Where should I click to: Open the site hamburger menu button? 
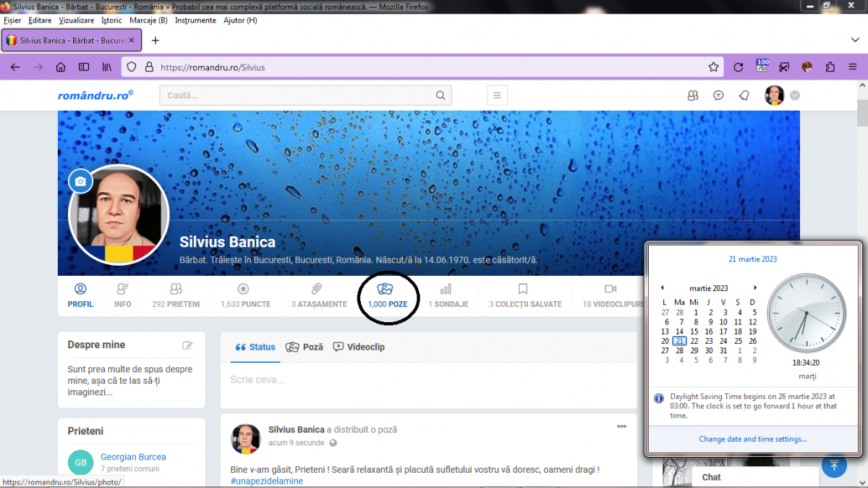[x=496, y=96]
